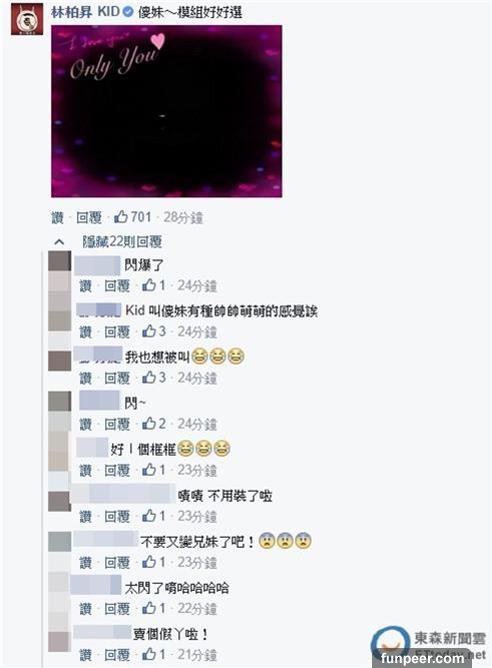492x668 pixels.
Task: Click the thumbs-up under 不要又變兄妹了吧 reply
Action: (149, 562)
